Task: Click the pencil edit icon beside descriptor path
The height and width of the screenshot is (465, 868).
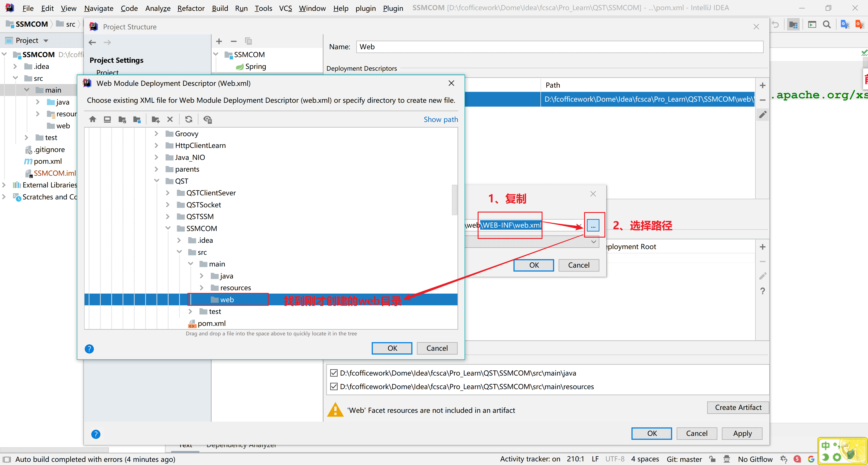Action: 762,115
